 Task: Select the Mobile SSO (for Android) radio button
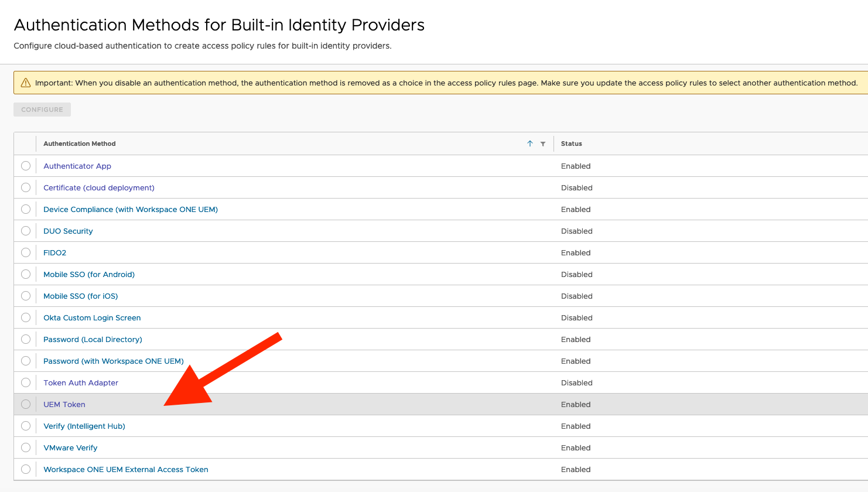pyautogui.click(x=26, y=274)
